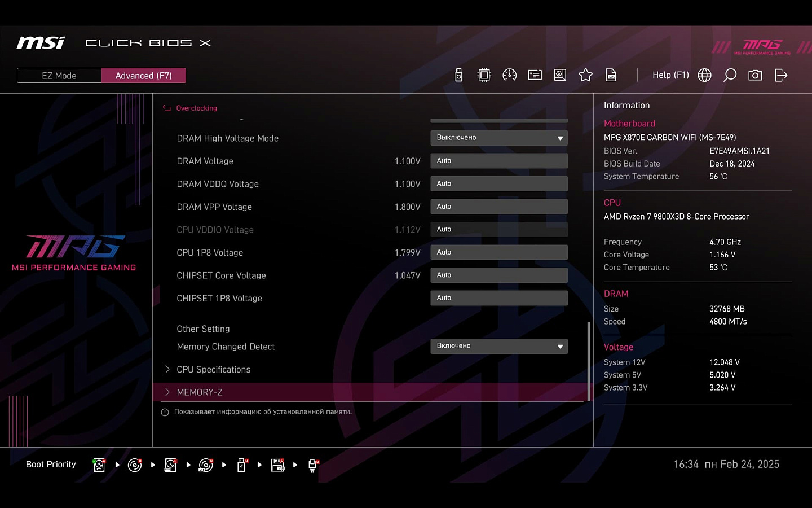
Task: Click the exit door icon
Action: pos(781,75)
